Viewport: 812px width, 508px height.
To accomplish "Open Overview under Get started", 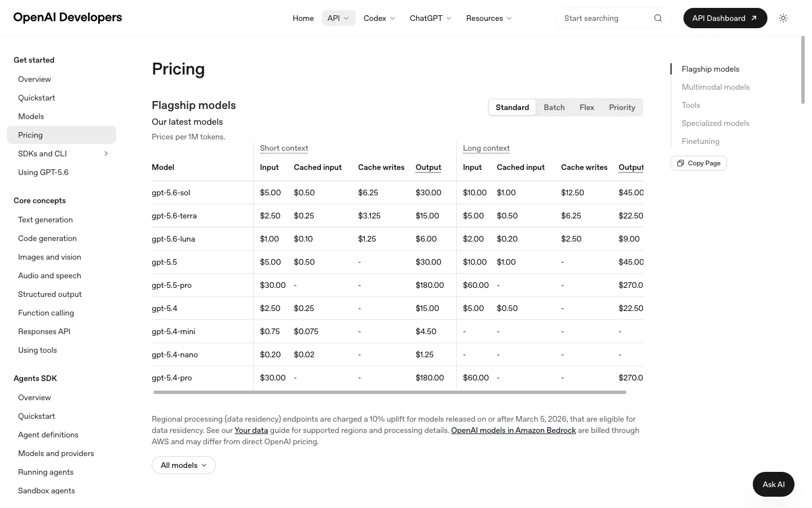I will [61, 79].
